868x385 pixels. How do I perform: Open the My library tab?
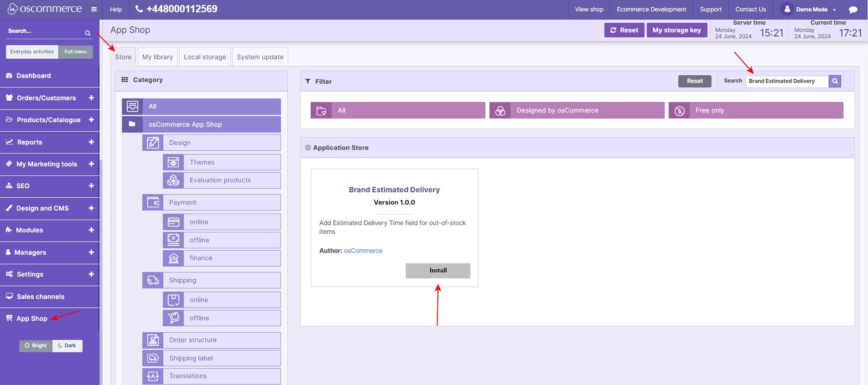click(x=158, y=57)
